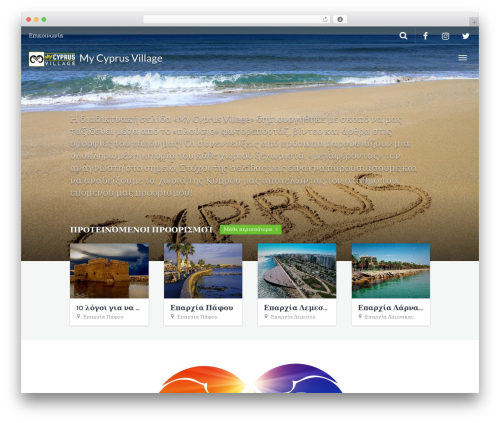
Task: Open the Instagram icon link
Action: 445,36
